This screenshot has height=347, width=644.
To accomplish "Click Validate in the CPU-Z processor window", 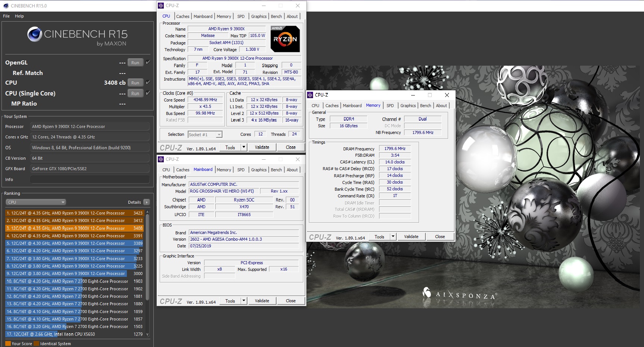I will (262, 147).
